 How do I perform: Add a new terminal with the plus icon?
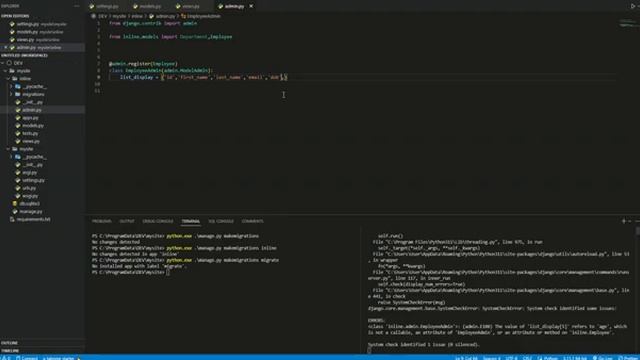[623, 221]
